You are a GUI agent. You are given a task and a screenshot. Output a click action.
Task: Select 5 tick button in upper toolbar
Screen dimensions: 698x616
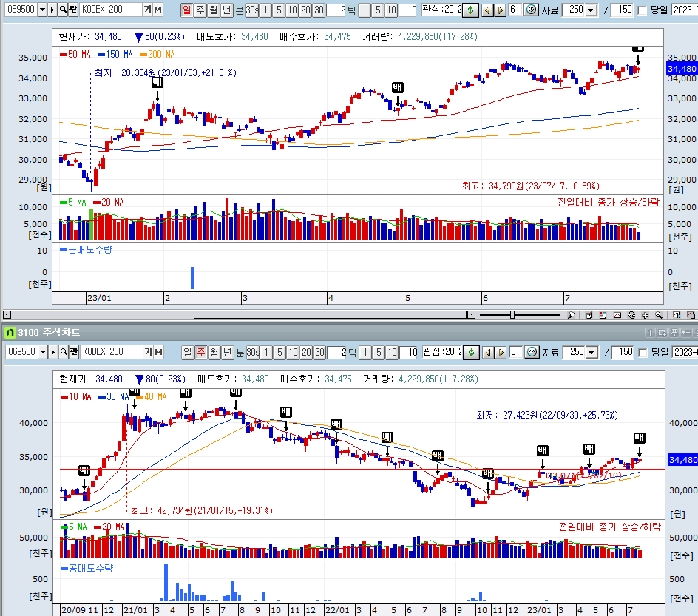pos(378,10)
